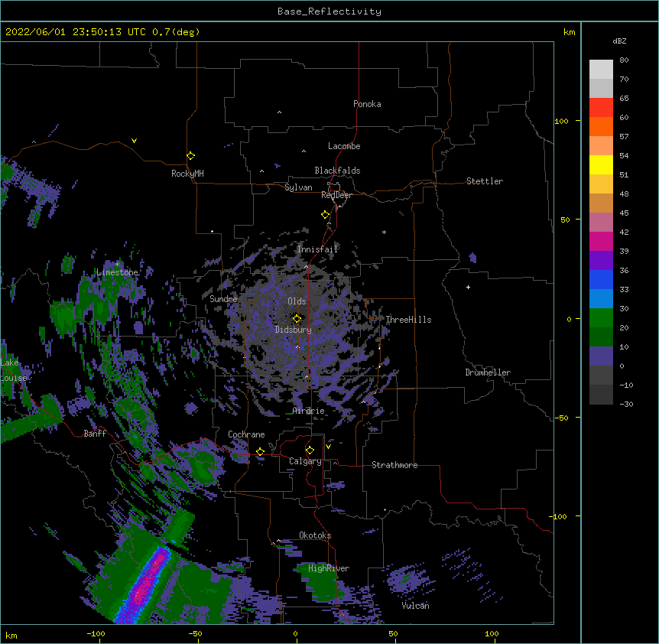Click the HighRiver label
This screenshot has width=659, height=644.
[x=329, y=568]
